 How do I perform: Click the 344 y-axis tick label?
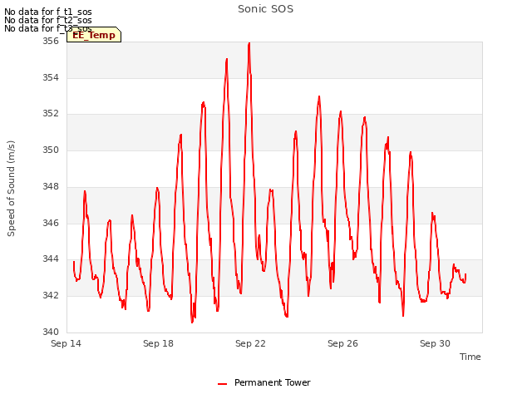pyautogui.click(x=51, y=259)
